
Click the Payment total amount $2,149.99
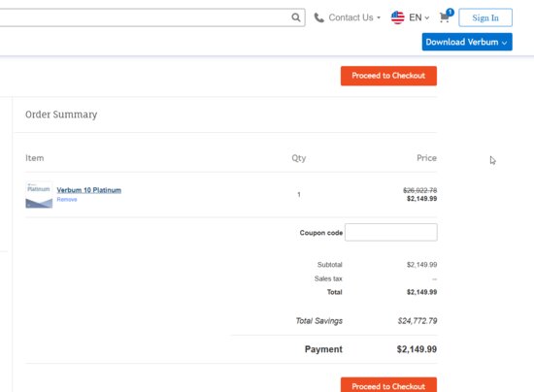(x=417, y=349)
